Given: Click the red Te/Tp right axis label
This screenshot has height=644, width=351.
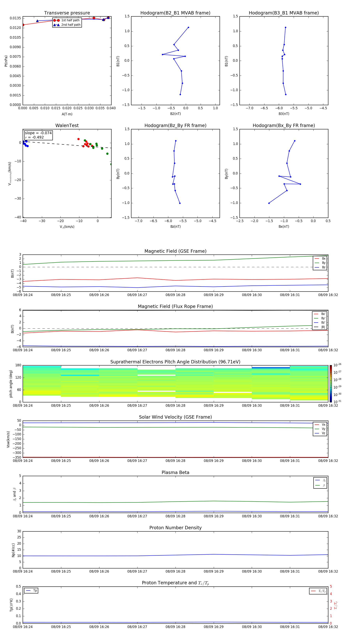Looking at the screenshot, I should [336, 605].
